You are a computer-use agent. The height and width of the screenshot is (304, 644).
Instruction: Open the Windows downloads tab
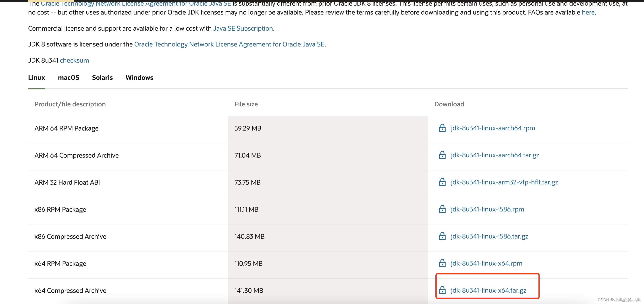click(139, 78)
